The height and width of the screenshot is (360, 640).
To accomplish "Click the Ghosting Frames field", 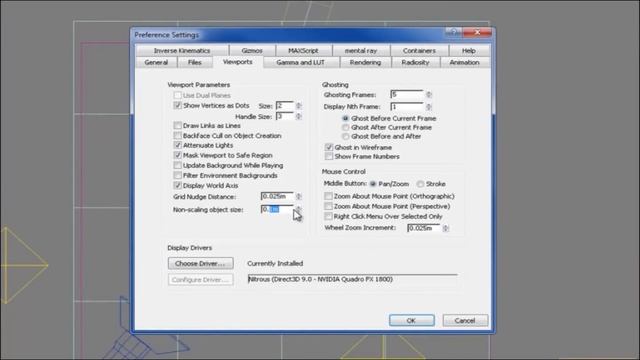I will coord(407,95).
